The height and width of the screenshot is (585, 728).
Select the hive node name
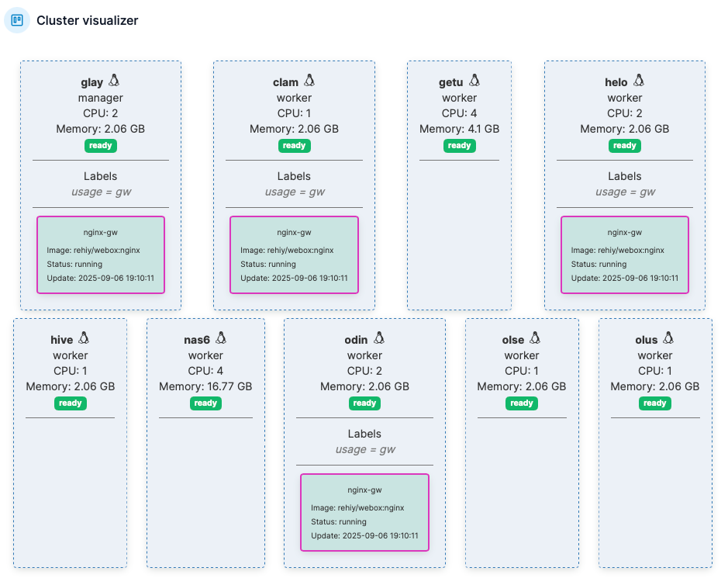coord(62,340)
